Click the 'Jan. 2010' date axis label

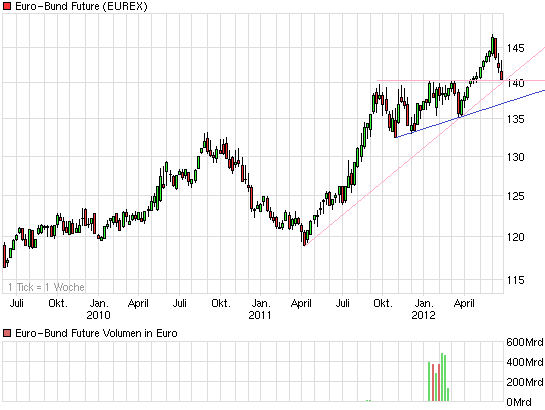pyautogui.click(x=98, y=309)
